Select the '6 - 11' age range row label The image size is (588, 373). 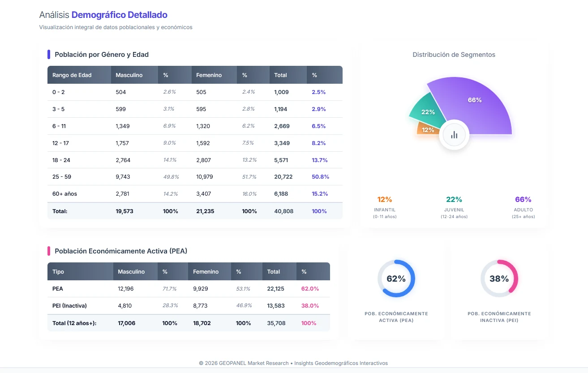[59, 126]
